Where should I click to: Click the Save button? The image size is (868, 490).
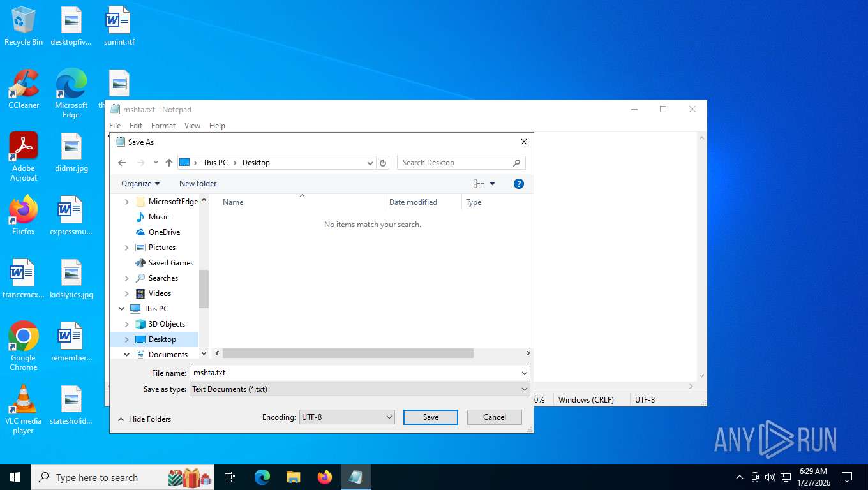431,417
